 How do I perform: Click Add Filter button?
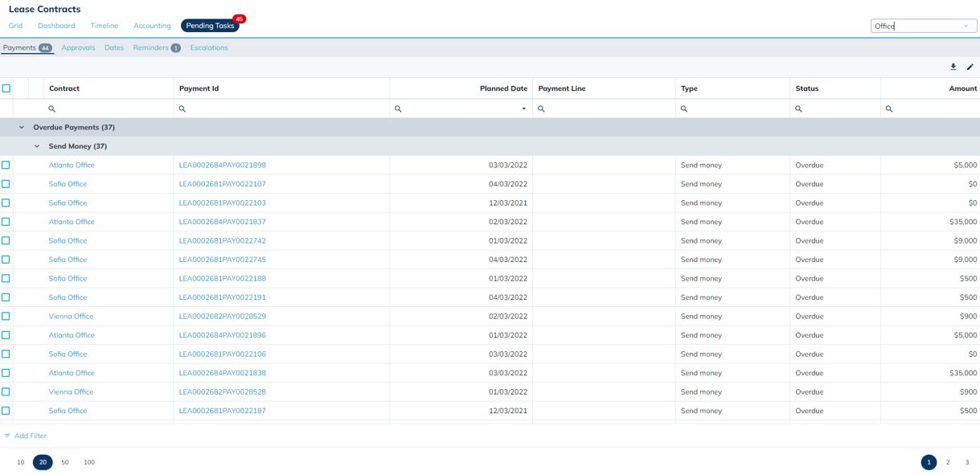(x=26, y=436)
